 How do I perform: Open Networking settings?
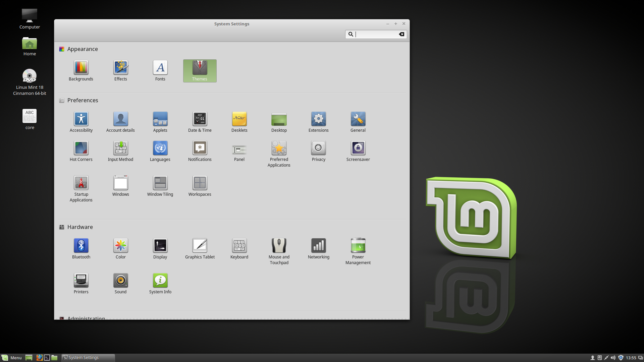click(318, 249)
